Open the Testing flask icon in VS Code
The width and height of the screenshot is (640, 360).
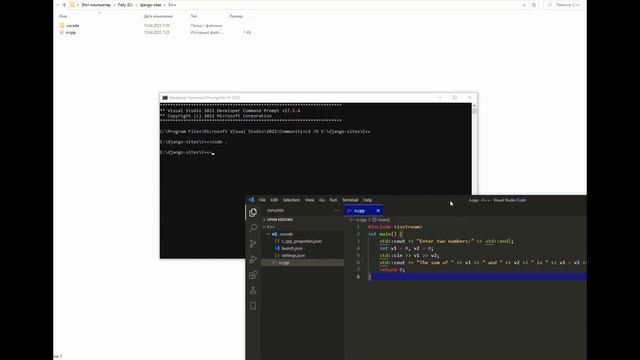pos(253,290)
